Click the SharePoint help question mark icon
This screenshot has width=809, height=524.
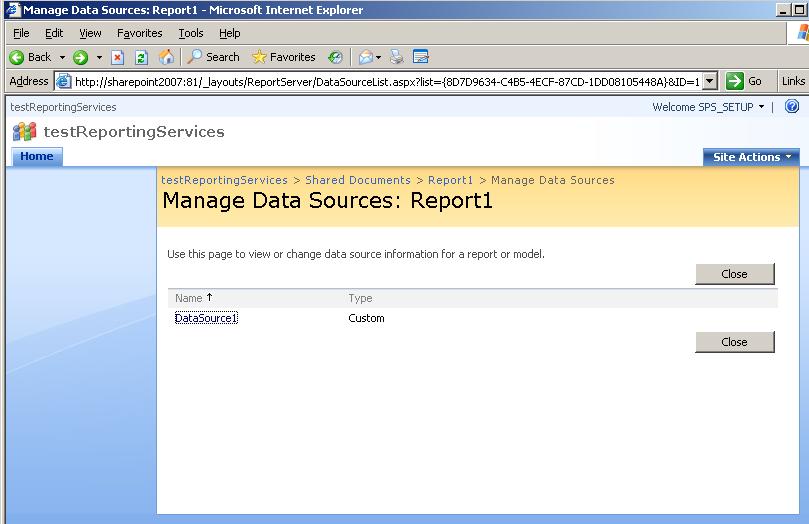(792, 106)
